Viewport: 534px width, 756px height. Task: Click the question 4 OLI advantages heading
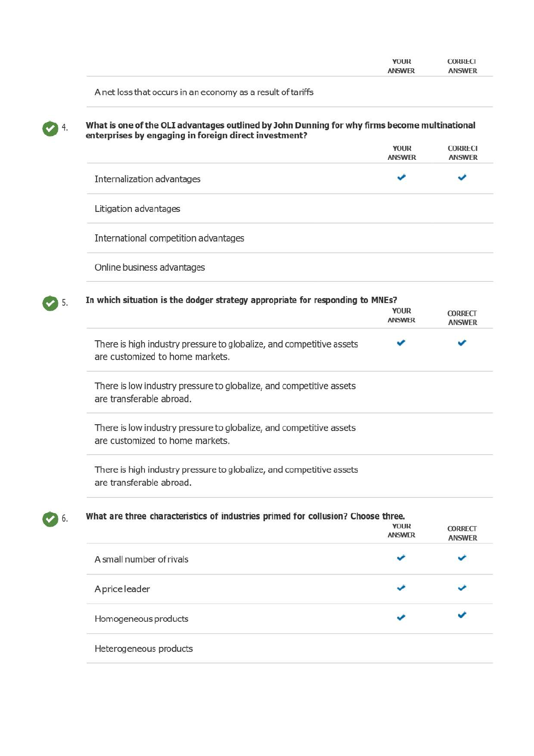(280, 130)
